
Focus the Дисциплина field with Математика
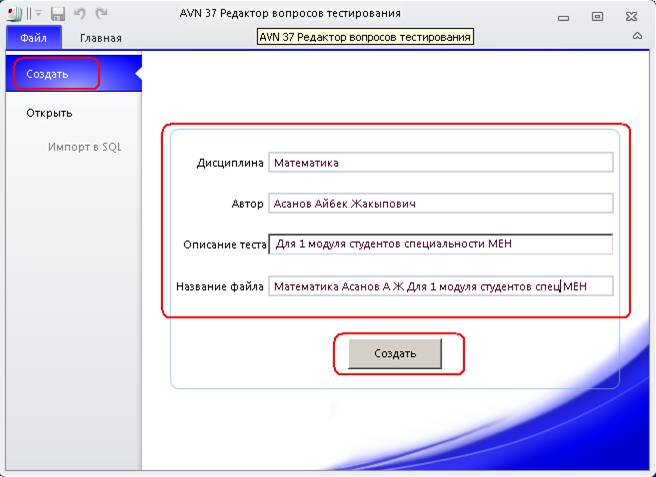point(441,162)
